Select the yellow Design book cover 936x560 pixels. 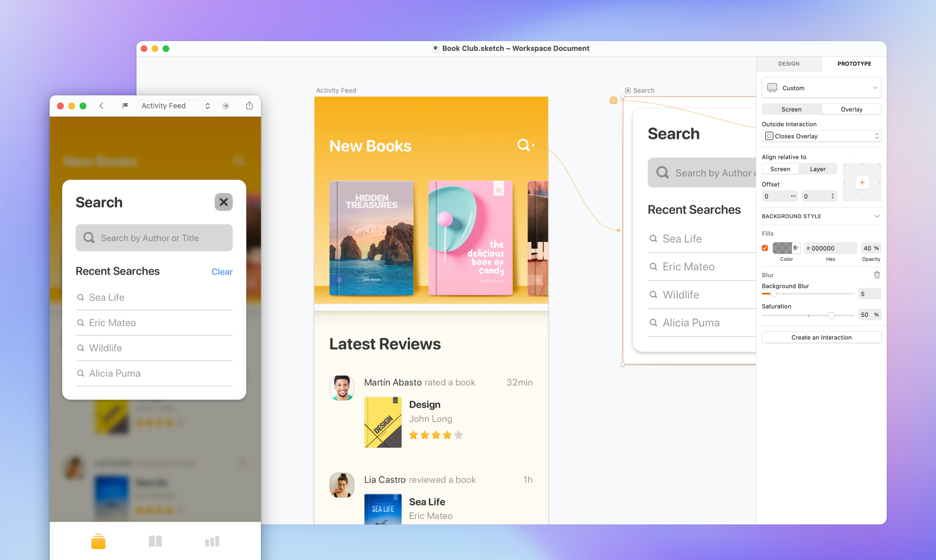point(382,422)
